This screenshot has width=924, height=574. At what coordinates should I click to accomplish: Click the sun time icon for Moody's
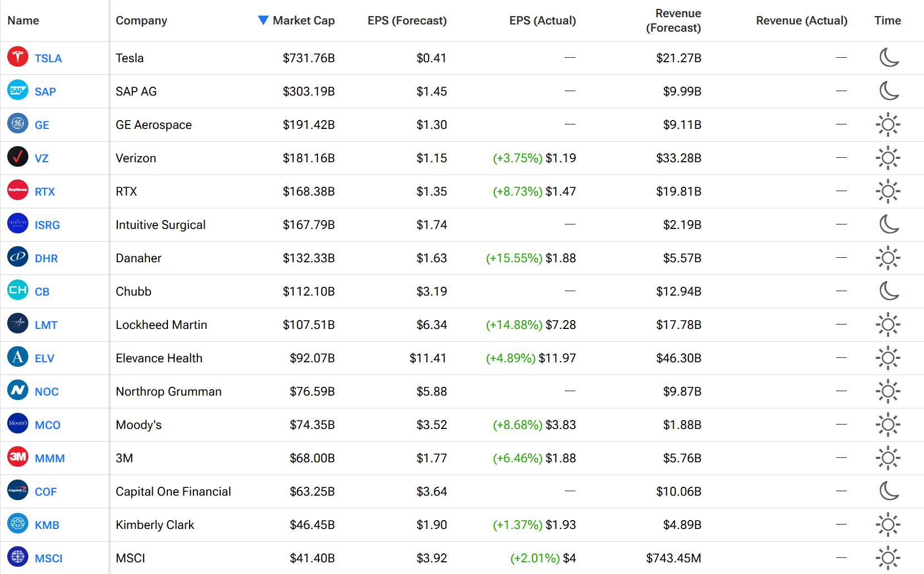pos(888,425)
